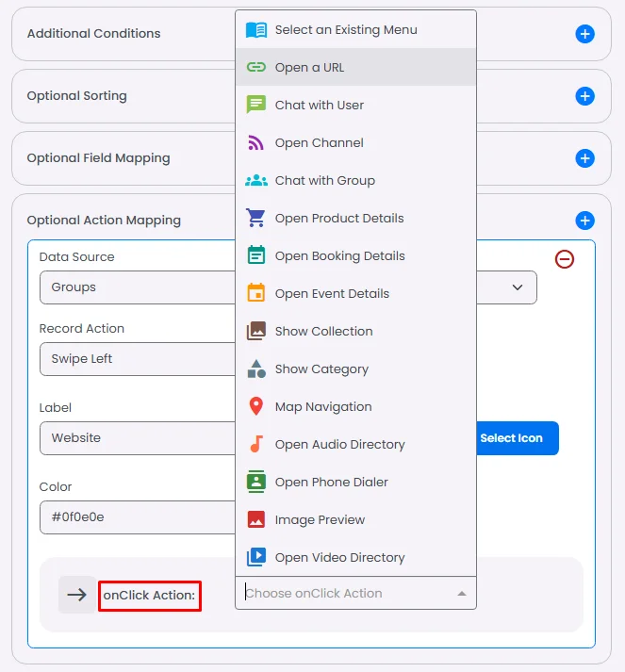Click the chat bubble icon for Chat with User
Screen dimensions: 625x672
(256, 105)
